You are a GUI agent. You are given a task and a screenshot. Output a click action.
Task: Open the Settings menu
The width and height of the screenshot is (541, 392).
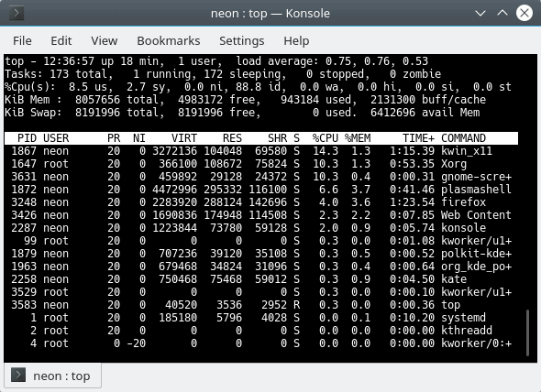pos(241,40)
